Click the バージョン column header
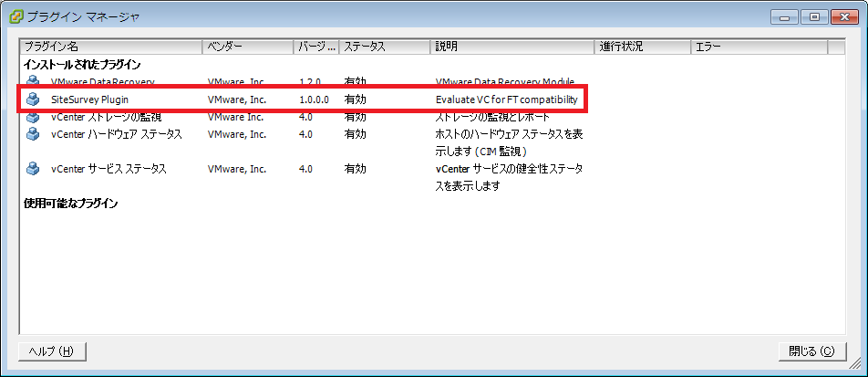This screenshot has width=868, height=377. (x=316, y=47)
